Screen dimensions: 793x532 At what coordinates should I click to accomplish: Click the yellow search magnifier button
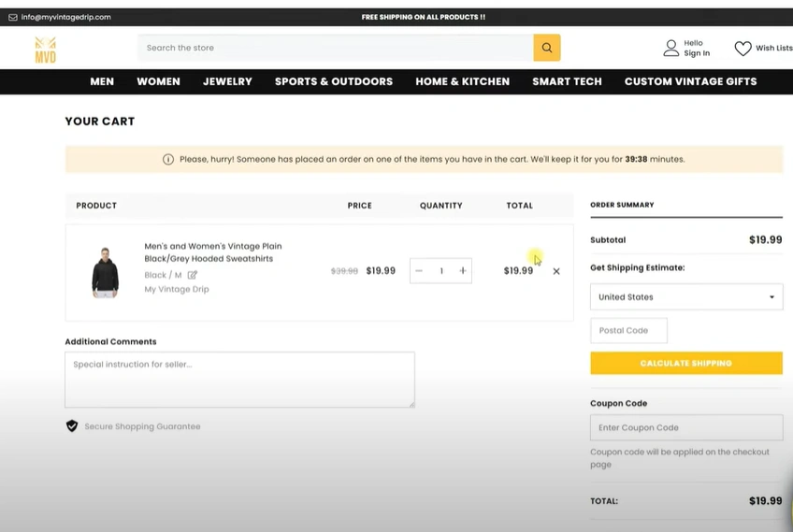click(x=547, y=48)
